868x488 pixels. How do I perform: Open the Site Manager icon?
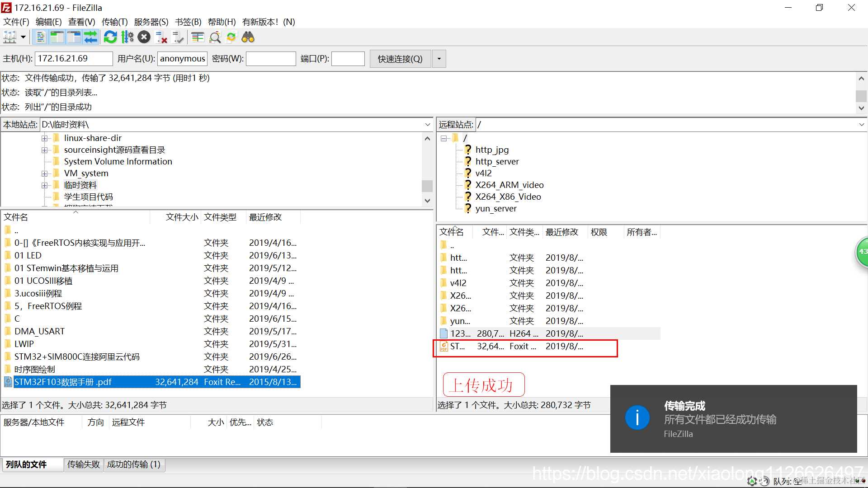pyautogui.click(x=10, y=37)
